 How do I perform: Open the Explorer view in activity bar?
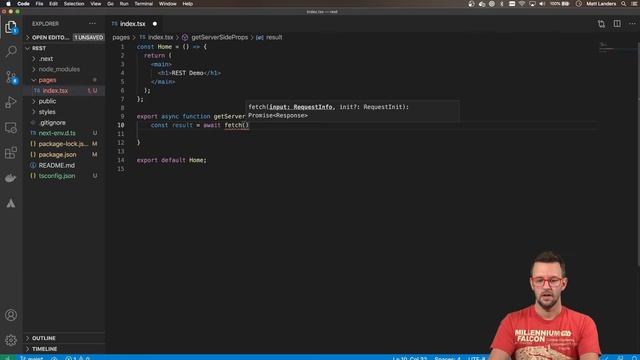pyautogui.click(x=11, y=27)
